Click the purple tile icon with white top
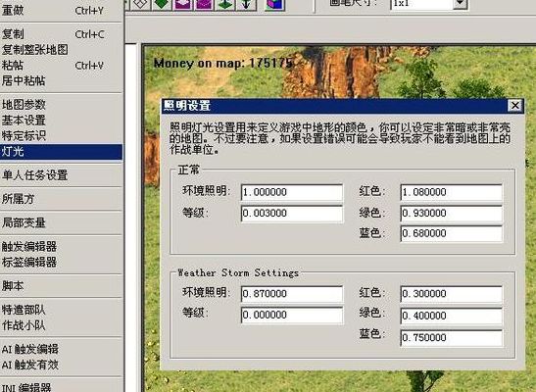This screenshot has height=392, width=536. point(183,5)
